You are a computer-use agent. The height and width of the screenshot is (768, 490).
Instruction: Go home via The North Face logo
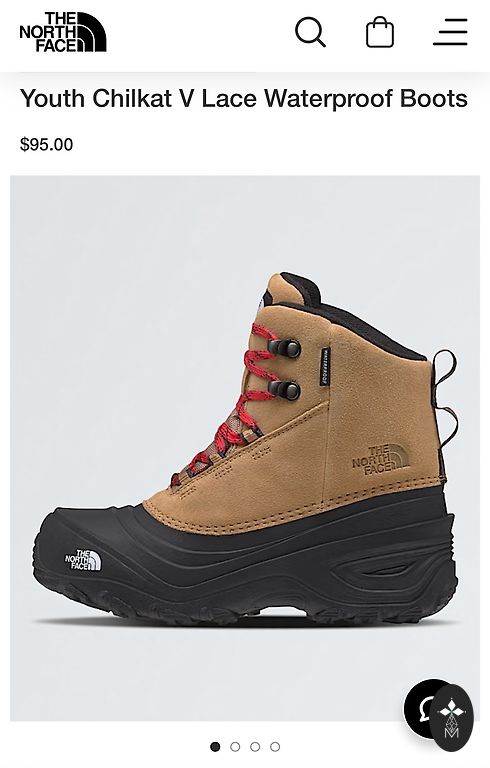[x=63, y=32]
